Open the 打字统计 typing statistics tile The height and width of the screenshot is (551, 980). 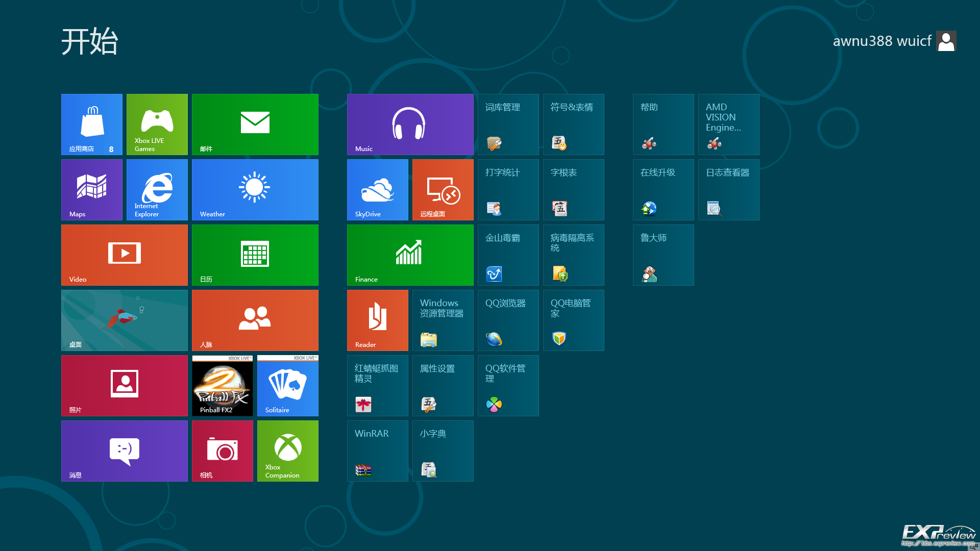[x=508, y=190]
